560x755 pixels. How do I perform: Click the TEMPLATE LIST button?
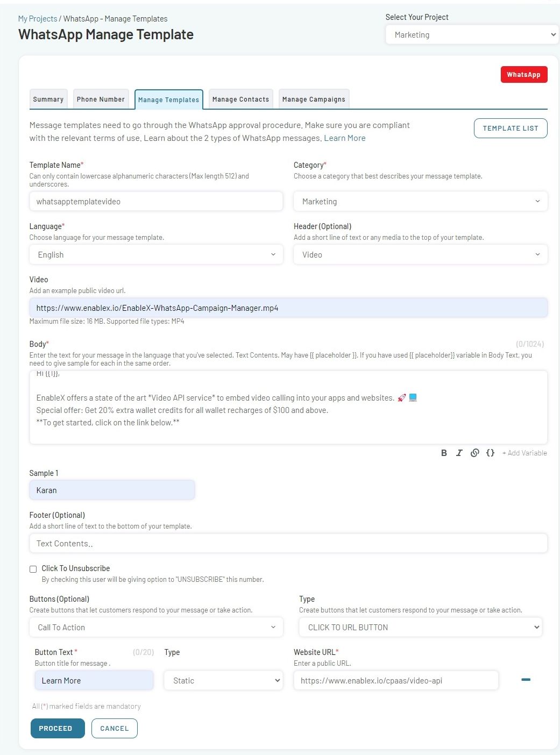(510, 129)
